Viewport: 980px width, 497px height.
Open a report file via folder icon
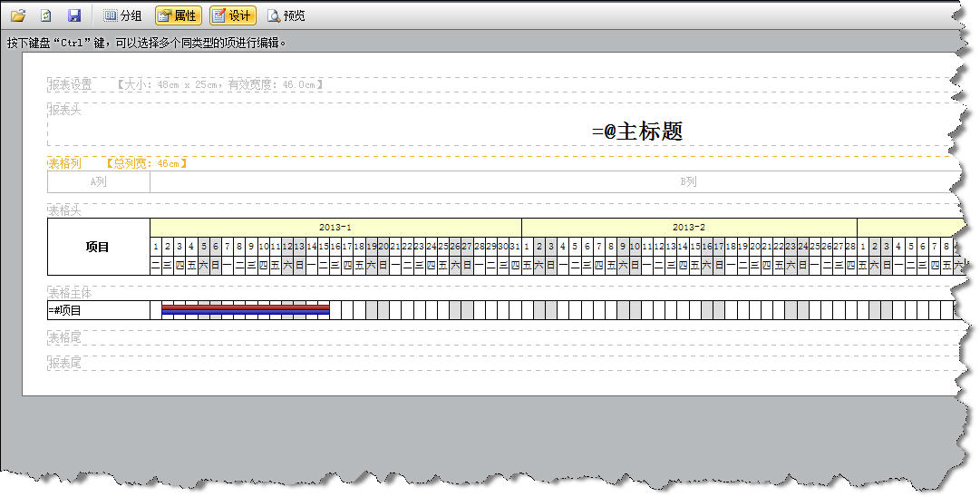point(18,15)
